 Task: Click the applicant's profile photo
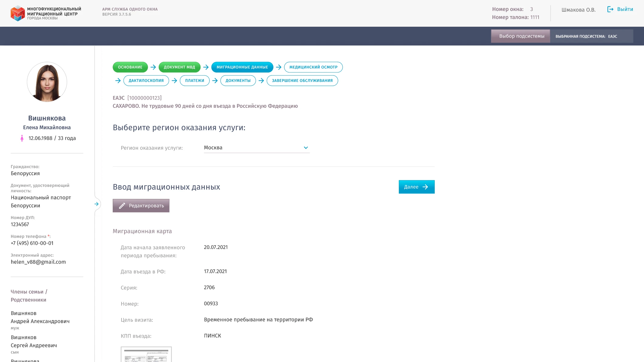tap(47, 82)
